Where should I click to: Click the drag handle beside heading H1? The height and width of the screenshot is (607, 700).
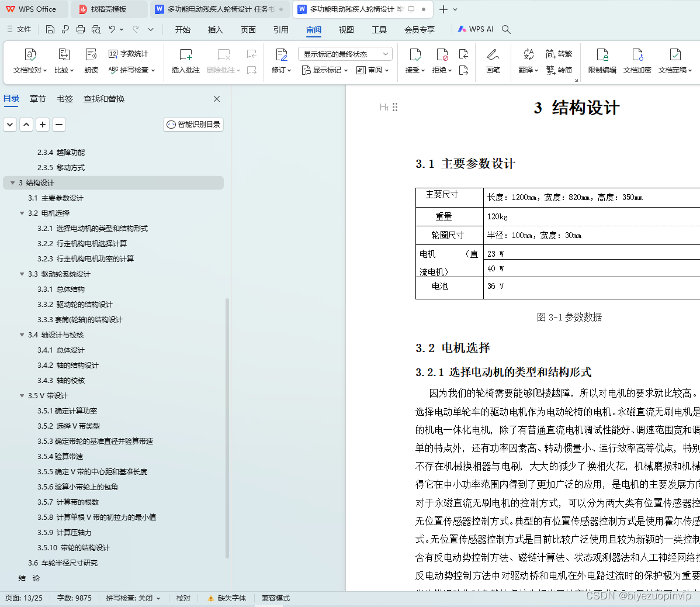pos(395,107)
